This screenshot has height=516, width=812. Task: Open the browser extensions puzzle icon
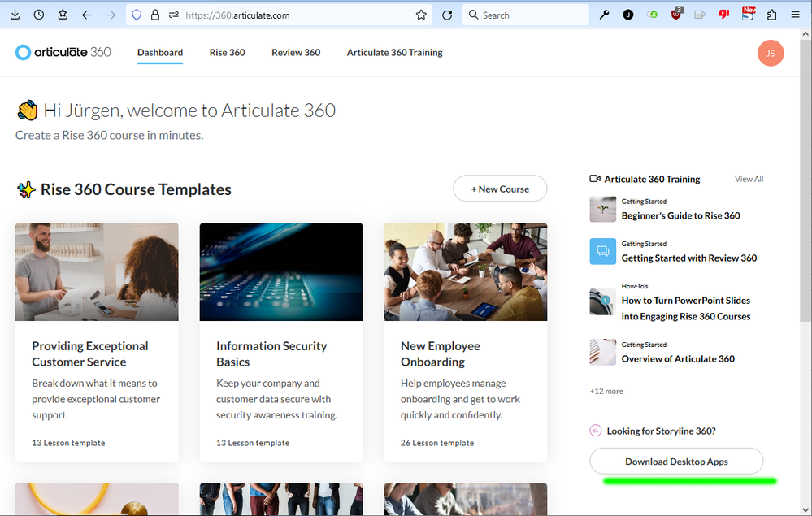pyautogui.click(x=772, y=15)
